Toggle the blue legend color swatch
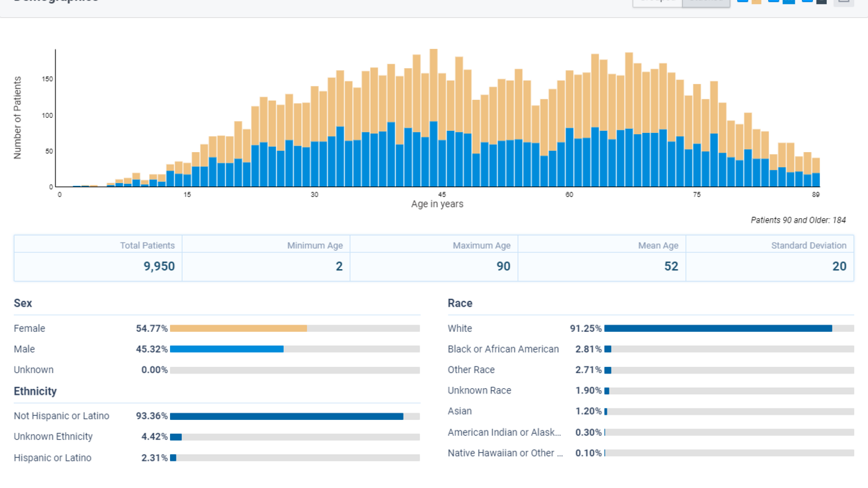 [787, 3]
